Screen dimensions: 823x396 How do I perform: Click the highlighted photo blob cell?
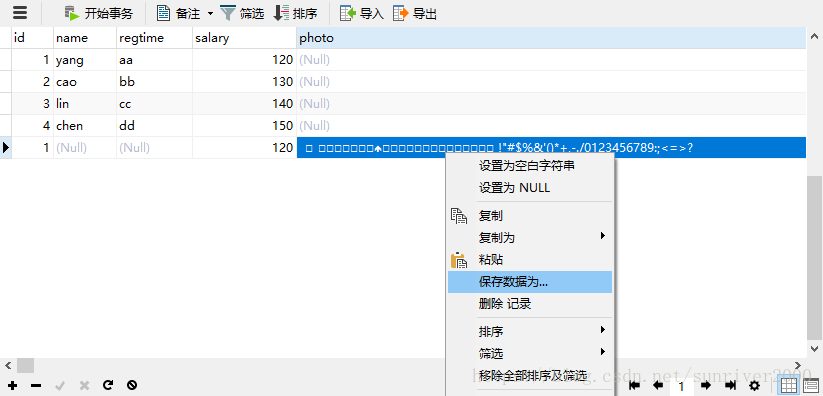[x=551, y=148]
